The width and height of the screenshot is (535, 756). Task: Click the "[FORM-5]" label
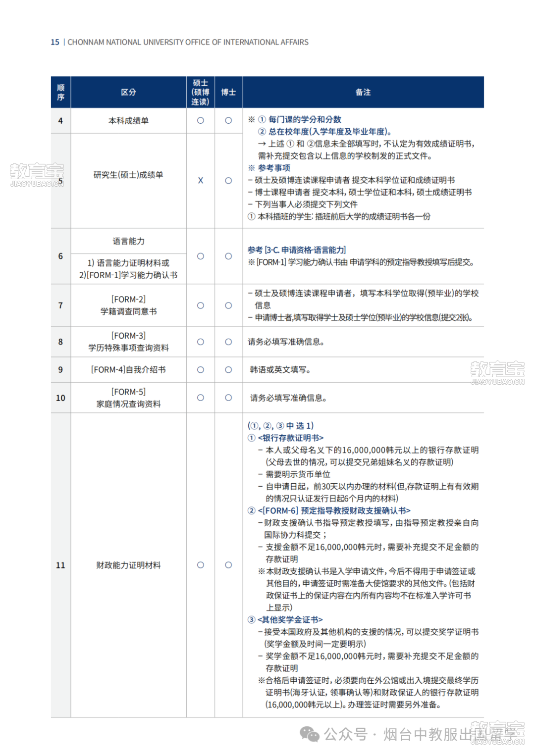[128, 392]
